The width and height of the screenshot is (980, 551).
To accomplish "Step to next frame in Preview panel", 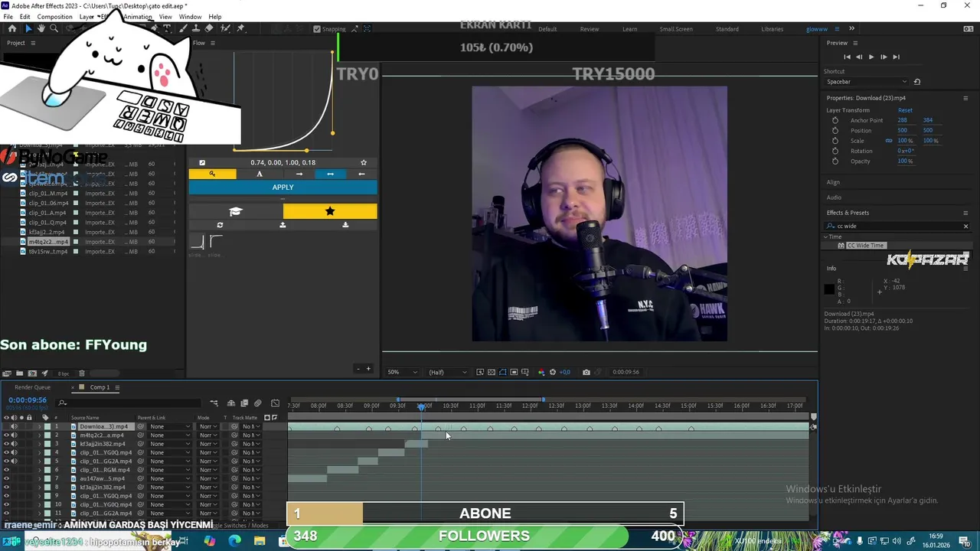I will click(x=884, y=57).
